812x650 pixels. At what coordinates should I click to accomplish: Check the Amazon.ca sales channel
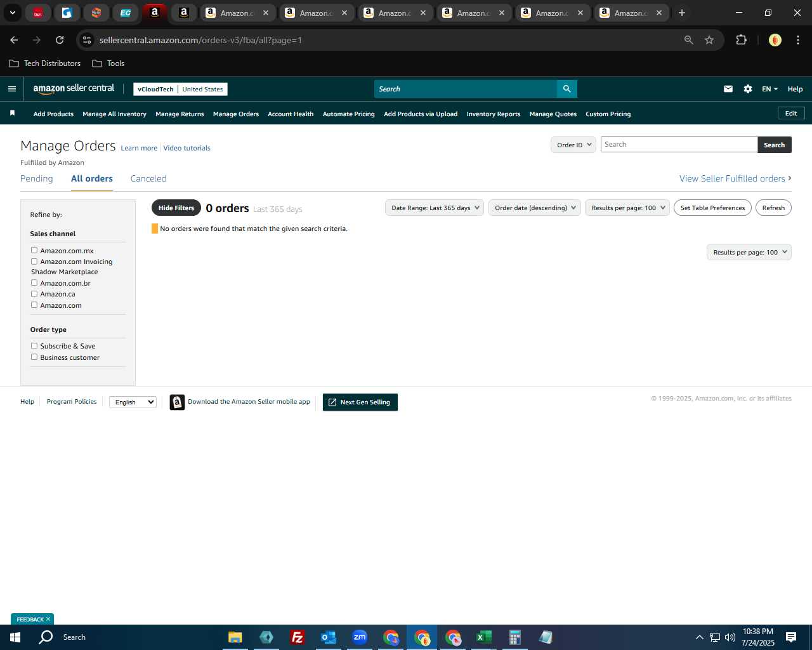[34, 294]
